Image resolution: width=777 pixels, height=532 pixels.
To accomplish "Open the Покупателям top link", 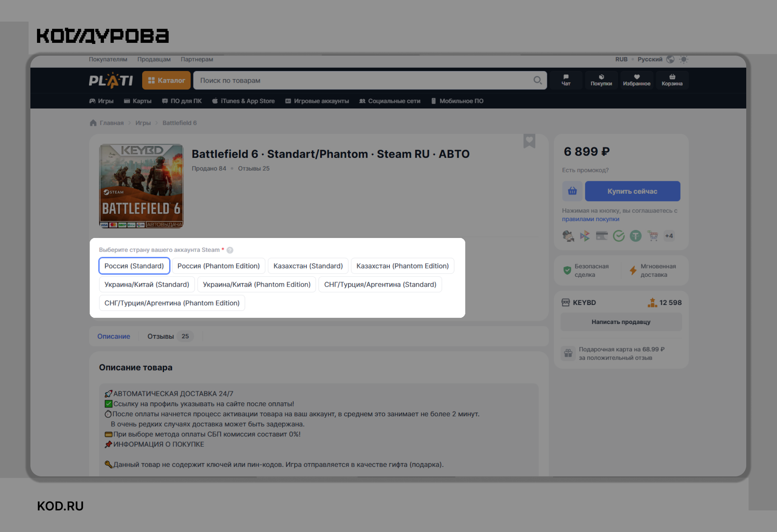I will (x=108, y=59).
